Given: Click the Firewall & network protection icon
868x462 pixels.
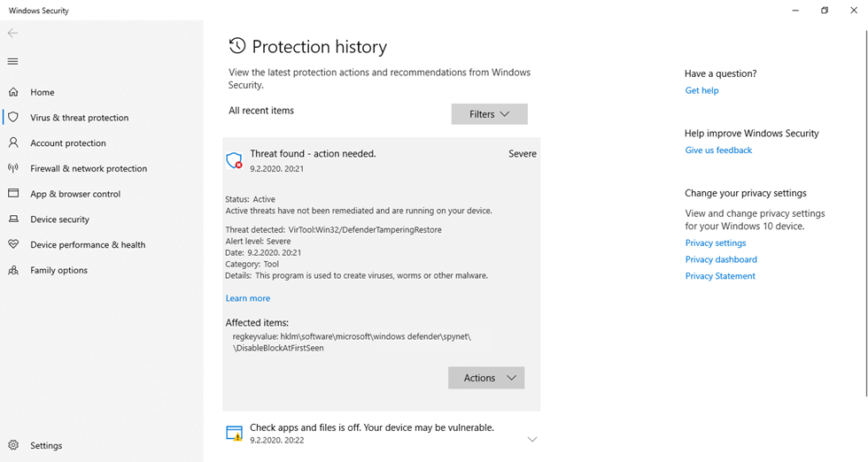Looking at the screenshot, I should (x=13, y=168).
